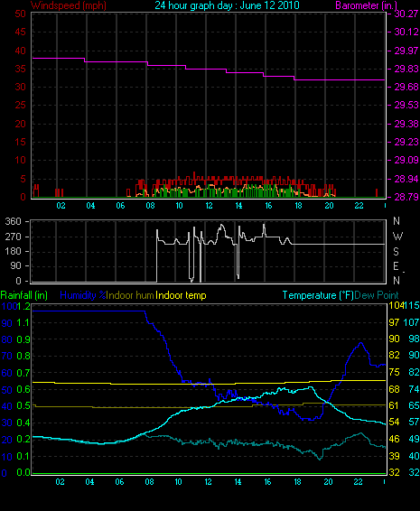
Task: Click the '24 hour graph day : June 12 2010' heading
Action: [x=227, y=5]
